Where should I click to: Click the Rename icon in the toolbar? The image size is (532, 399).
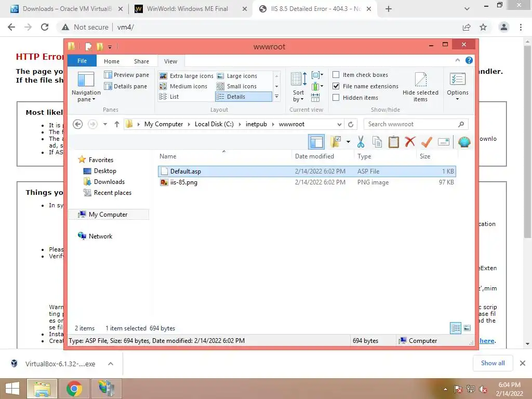pyautogui.click(x=444, y=142)
